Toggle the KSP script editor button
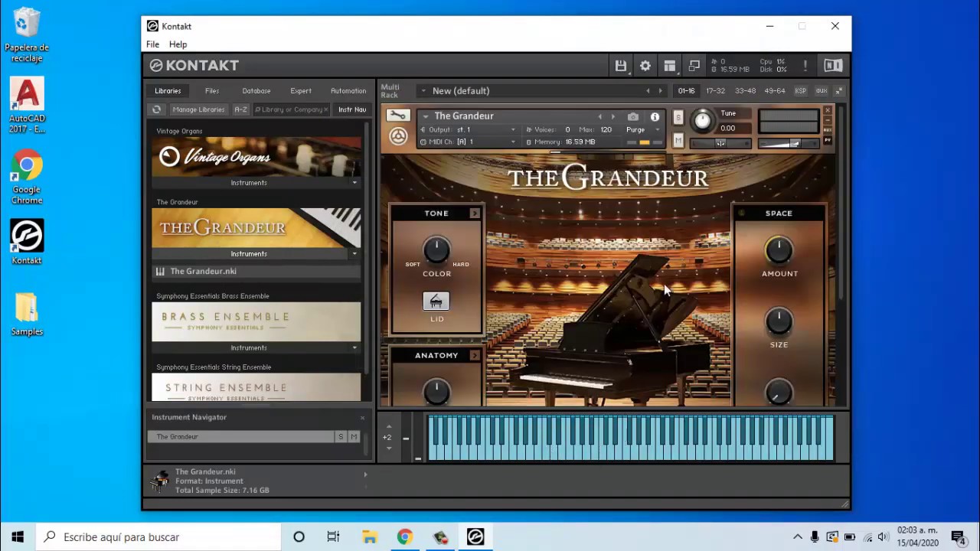This screenshot has width=980, height=551. tap(800, 90)
